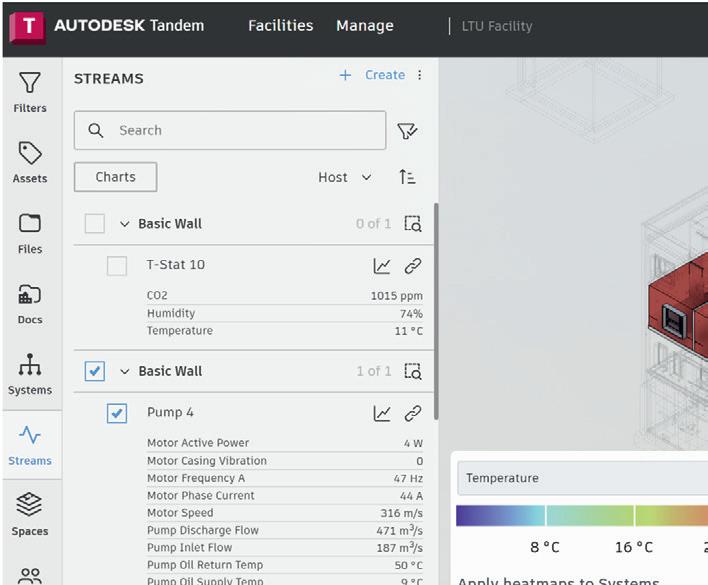Click the Pump Discharge Flow row
This screenshot has height=585, width=708.
[285, 530]
